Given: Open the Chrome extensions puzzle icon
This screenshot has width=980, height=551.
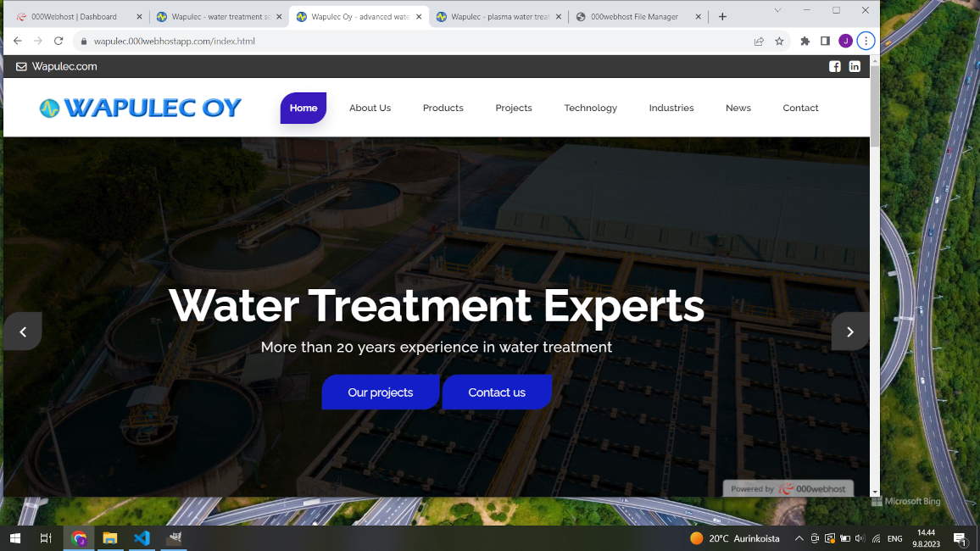Looking at the screenshot, I should tap(805, 42).
